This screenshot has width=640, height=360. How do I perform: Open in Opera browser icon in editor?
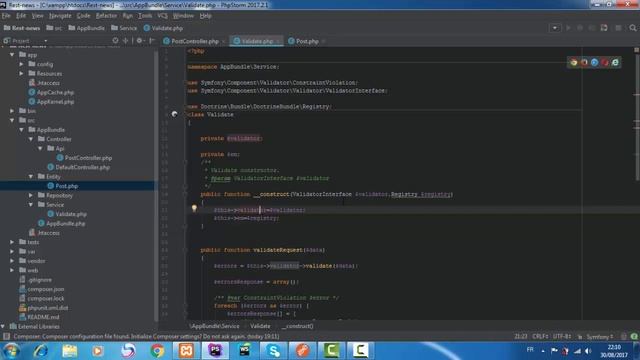click(604, 62)
